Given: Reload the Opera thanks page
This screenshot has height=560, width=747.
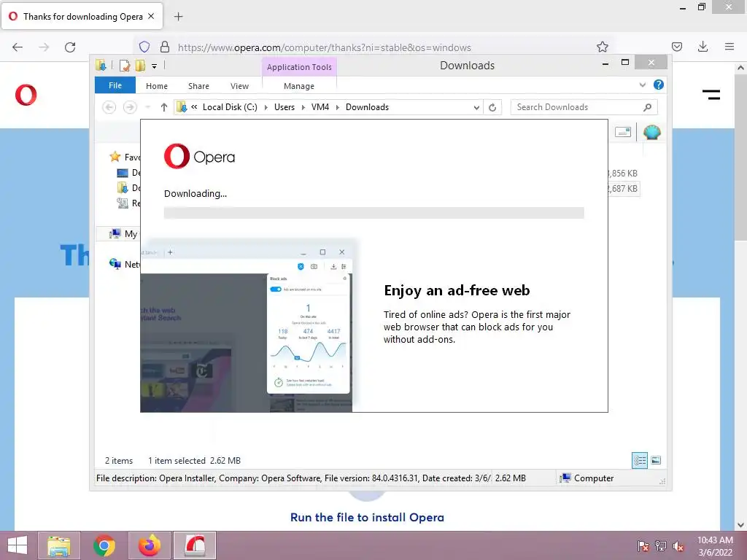Looking at the screenshot, I should 70,47.
